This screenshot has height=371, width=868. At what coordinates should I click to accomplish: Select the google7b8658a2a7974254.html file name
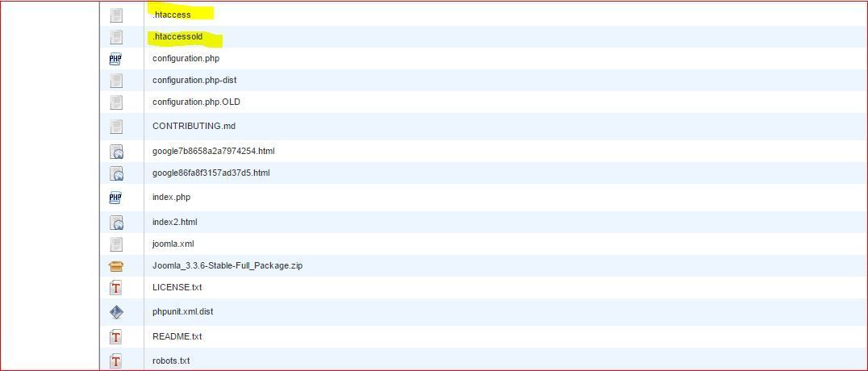tap(214, 151)
